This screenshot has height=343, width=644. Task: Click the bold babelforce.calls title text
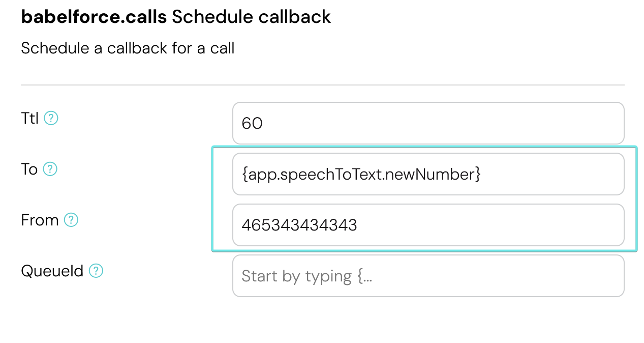click(94, 17)
